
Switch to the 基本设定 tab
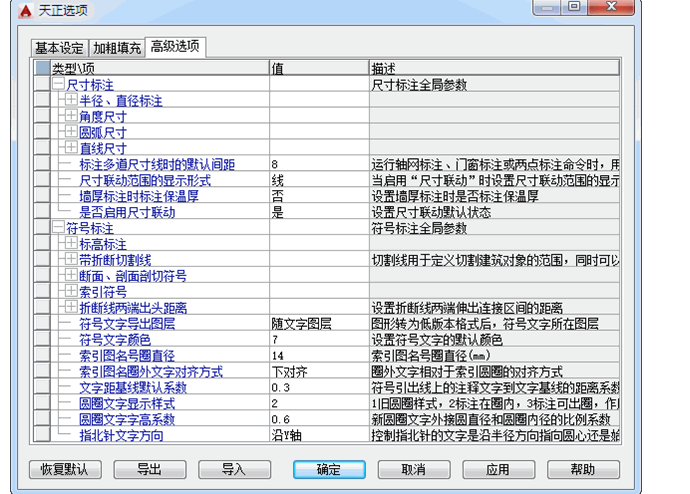point(59,48)
